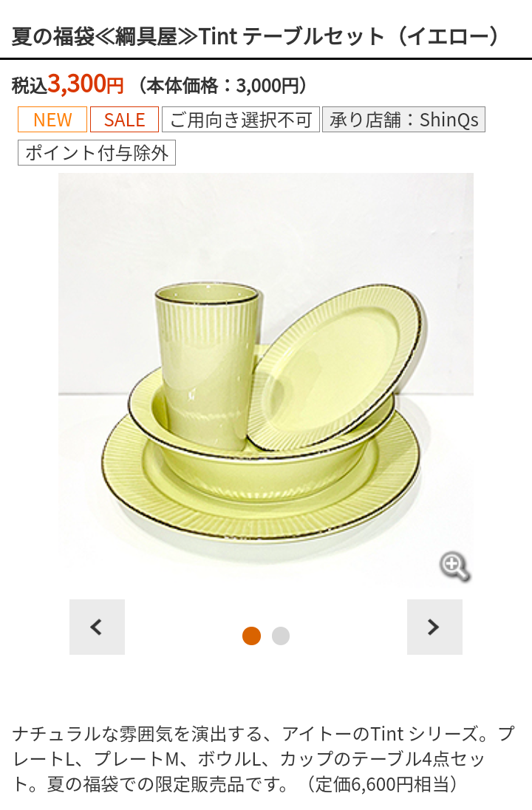Click the ポイント付与除外 label
This screenshot has width=532, height=810.
point(97,152)
